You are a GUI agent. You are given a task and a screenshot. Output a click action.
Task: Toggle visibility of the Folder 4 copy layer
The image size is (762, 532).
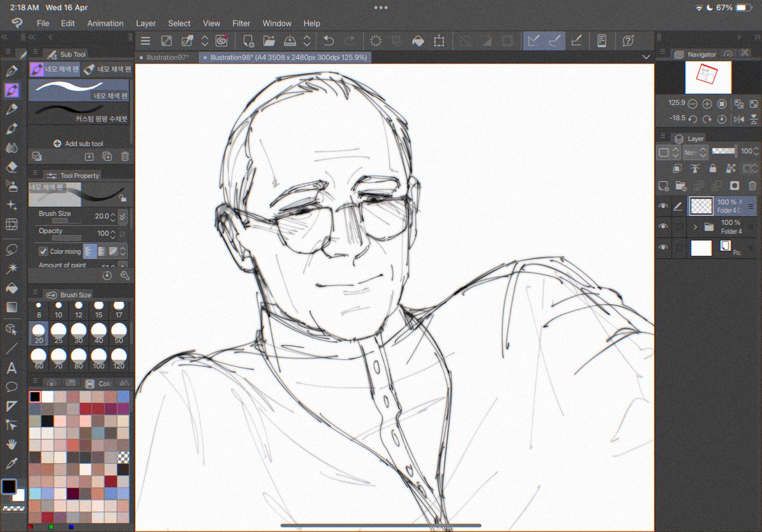tap(663, 206)
